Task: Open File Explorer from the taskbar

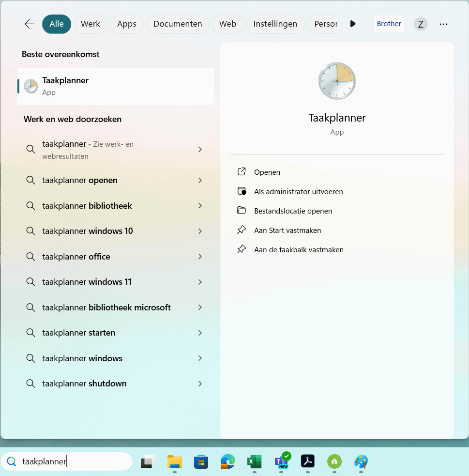Action: [174, 462]
